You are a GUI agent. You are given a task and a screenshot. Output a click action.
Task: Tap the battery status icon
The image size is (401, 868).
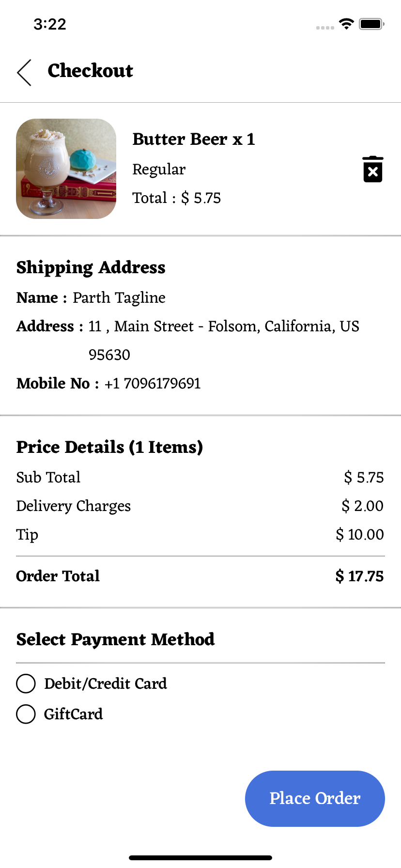371,24
